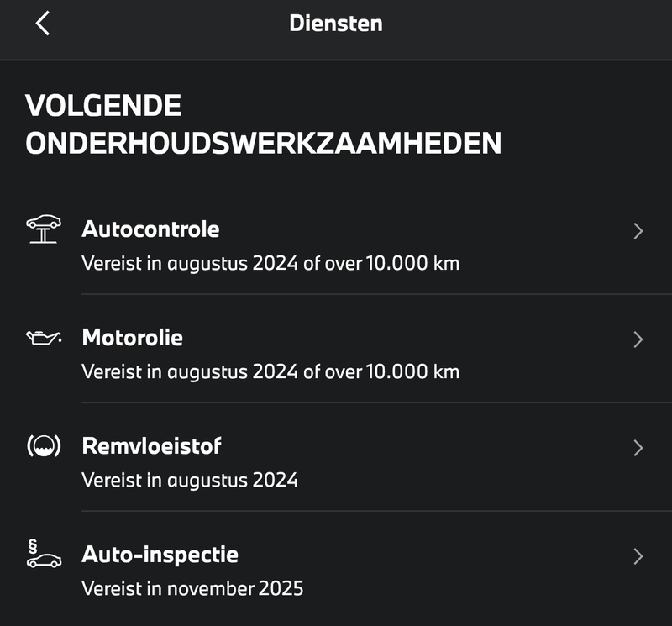Click the car-on-lift Autocontrole icon

(x=44, y=229)
